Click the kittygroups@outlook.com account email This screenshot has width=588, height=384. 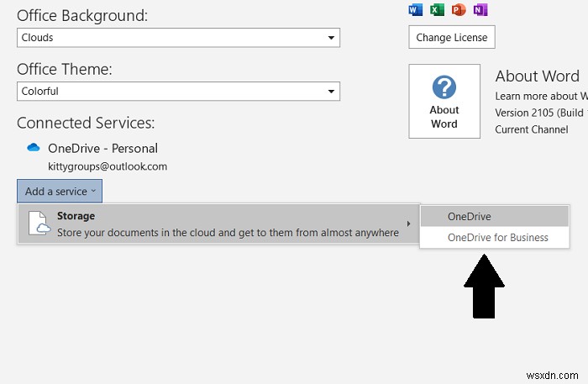coord(108,166)
